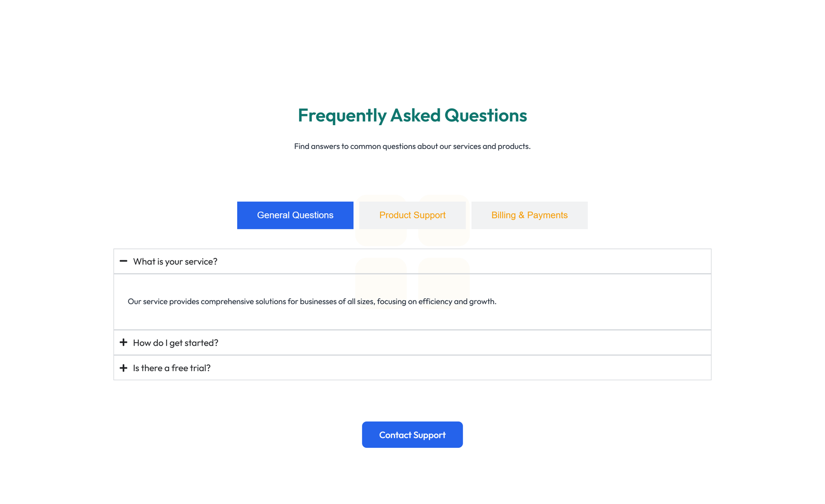Screen dimensions: 825x504
Task: Click the plus icon beside "Is there a free trial?"
Action: (x=123, y=367)
